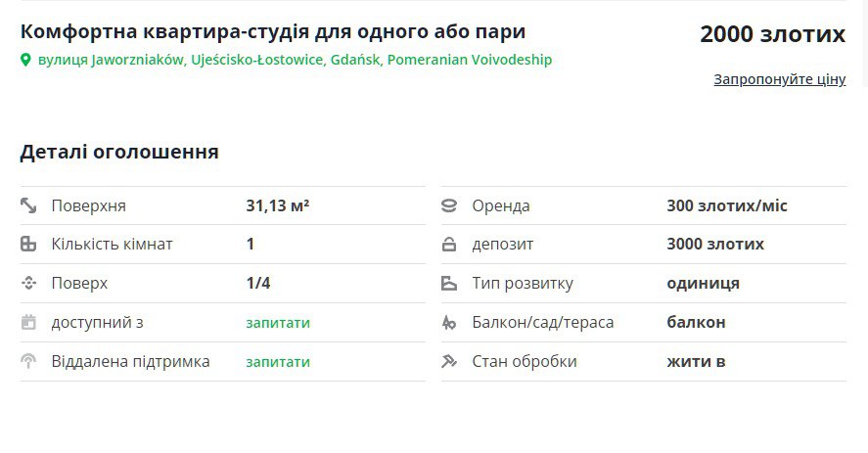Click the deposit lock icon
The width and height of the screenshot is (868, 453).
449,245
